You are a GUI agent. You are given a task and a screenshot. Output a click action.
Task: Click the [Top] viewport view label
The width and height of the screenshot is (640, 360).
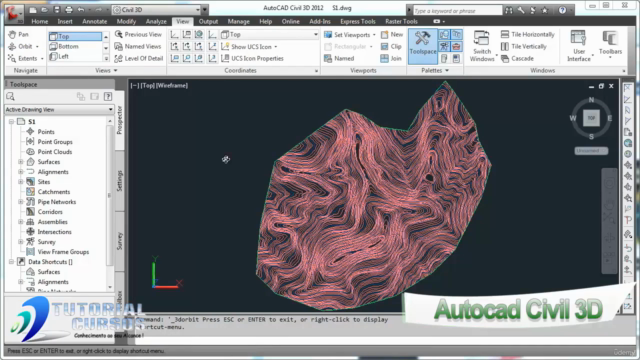pyautogui.click(x=148, y=85)
